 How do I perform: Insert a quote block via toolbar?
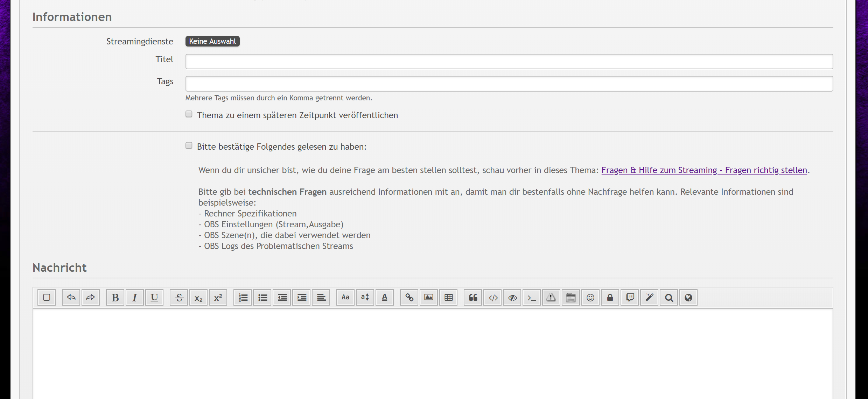pyautogui.click(x=473, y=298)
